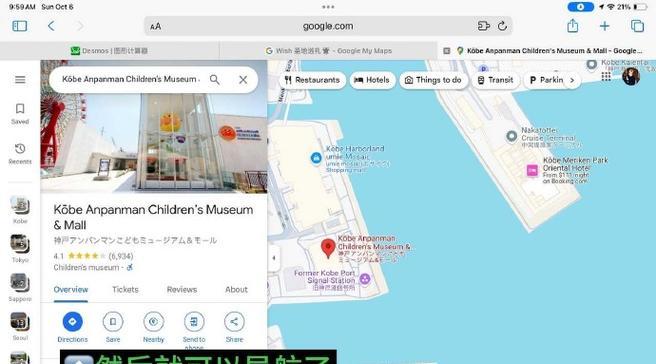Switch to the Reviews tab

182,290
